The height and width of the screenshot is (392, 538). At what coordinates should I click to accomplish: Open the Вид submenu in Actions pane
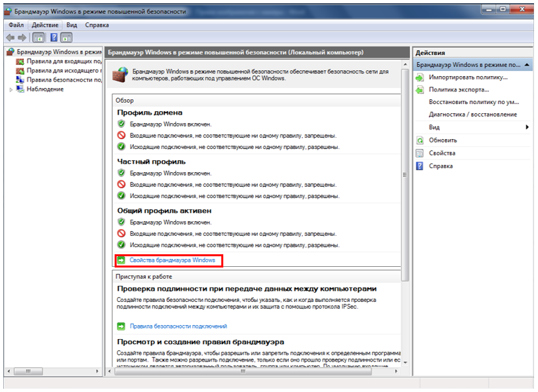pyautogui.click(x=435, y=127)
